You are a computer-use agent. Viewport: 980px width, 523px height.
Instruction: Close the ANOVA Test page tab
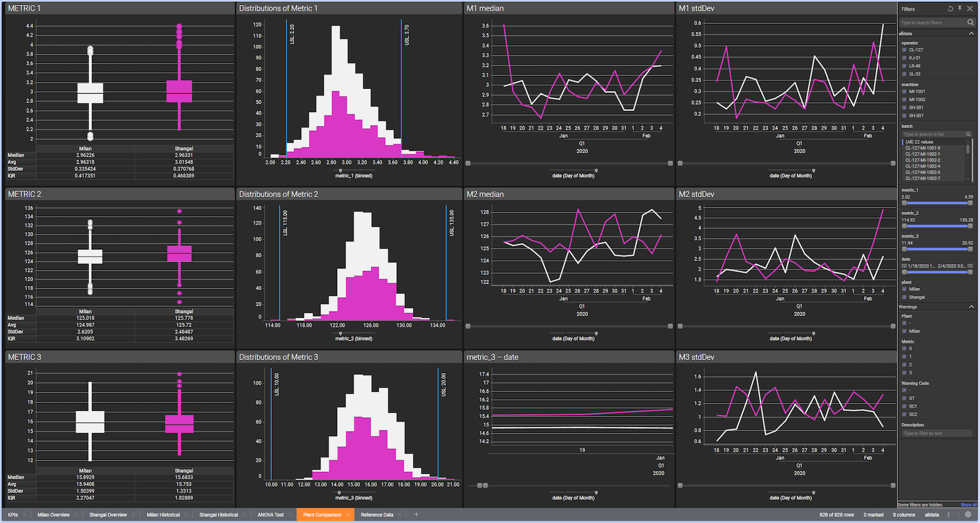pyautogui.click(x=290, y=515)
